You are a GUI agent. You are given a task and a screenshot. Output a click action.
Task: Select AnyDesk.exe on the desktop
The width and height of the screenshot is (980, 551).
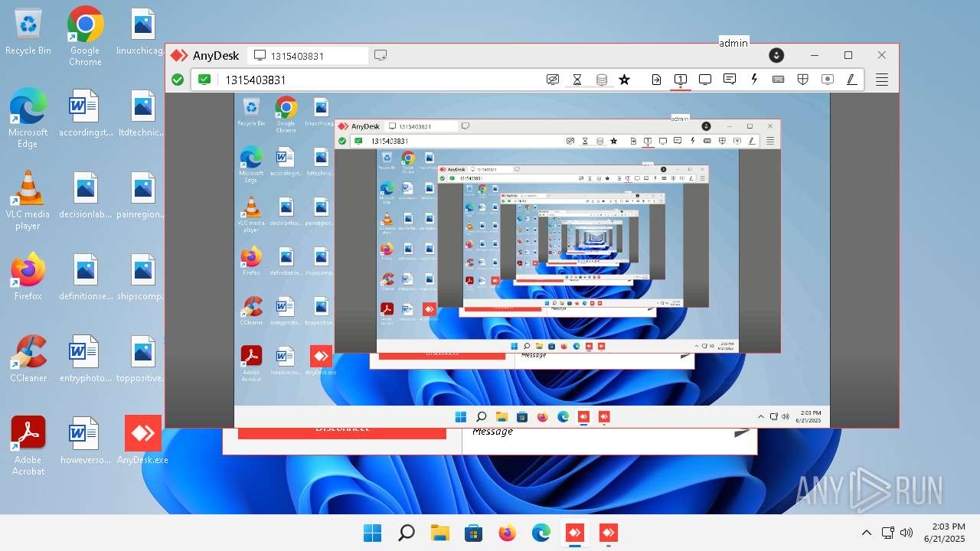143,440
